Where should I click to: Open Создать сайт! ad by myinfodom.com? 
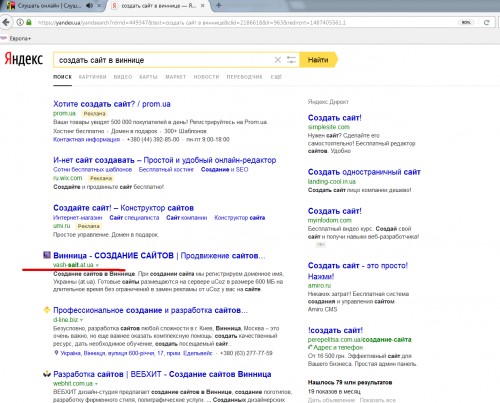pos(335,211)
